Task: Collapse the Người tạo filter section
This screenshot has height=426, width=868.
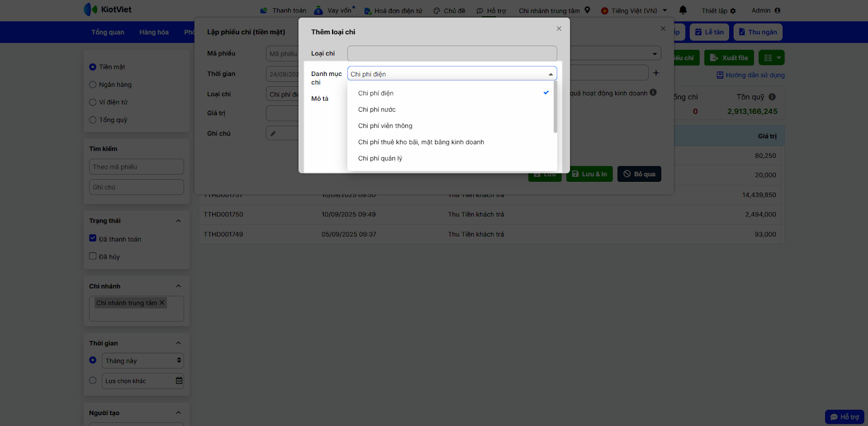Action: pos(178,413)
